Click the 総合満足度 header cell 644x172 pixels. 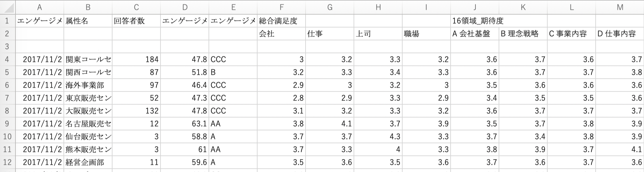pos(281,21)
